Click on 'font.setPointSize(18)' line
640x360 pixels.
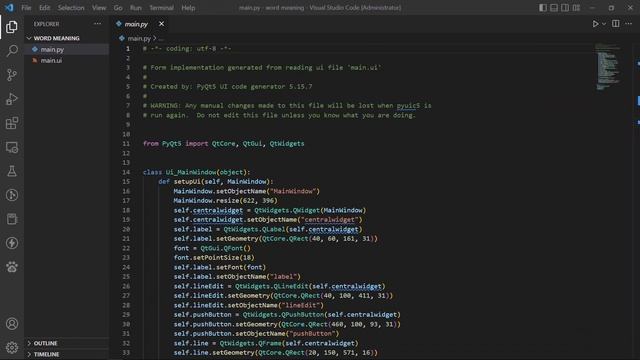click(x=214, y=258)
